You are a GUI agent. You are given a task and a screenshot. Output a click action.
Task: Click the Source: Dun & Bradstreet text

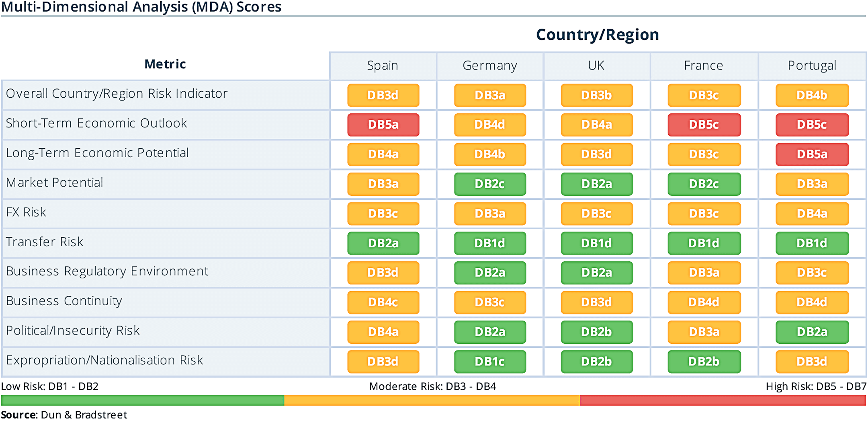(x=64, y=415)
